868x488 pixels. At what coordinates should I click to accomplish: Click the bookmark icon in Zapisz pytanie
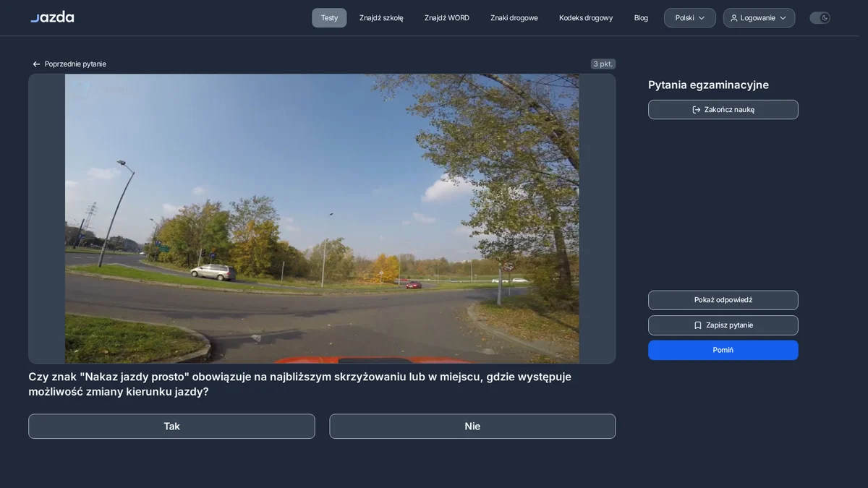pyautogui.click(x=698, y=325)
